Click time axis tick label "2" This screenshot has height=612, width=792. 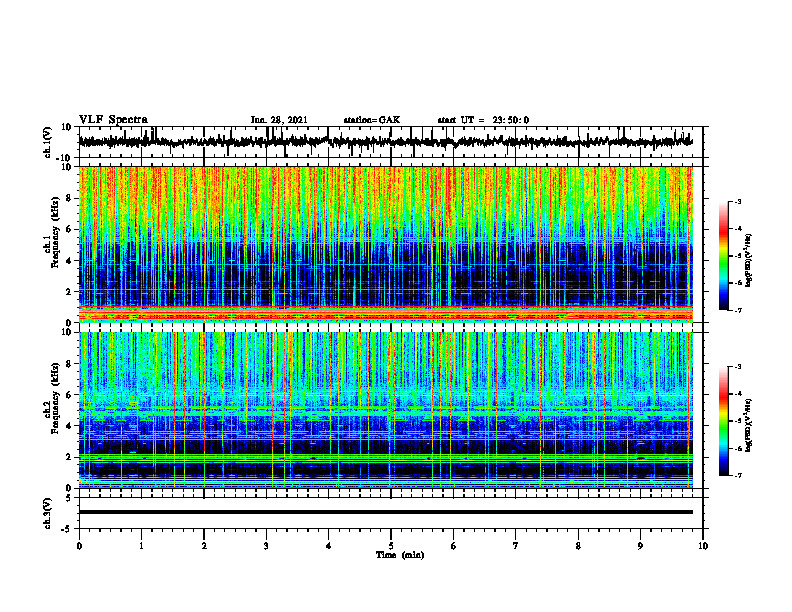[x=204, y=546]
